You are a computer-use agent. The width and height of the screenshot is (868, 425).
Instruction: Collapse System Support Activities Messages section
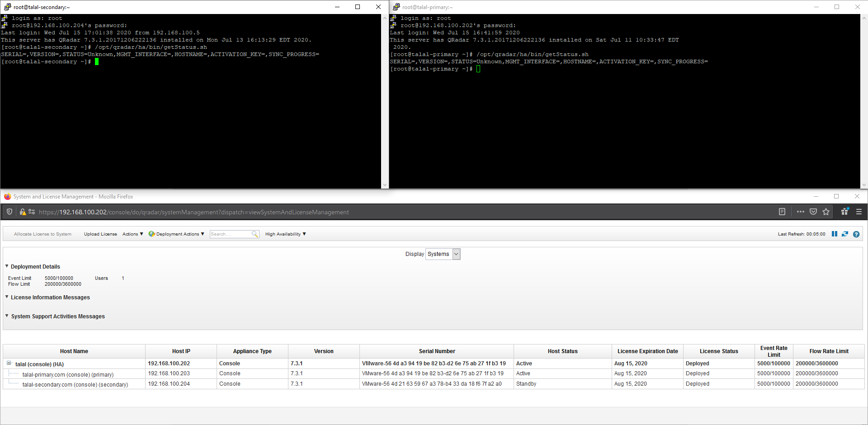click(x=7, y=316)
